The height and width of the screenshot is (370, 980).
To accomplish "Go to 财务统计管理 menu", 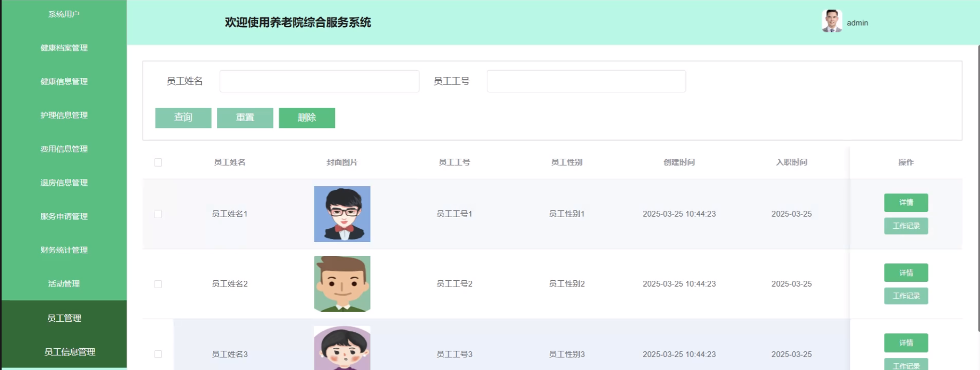I will [x=64, y=250].
